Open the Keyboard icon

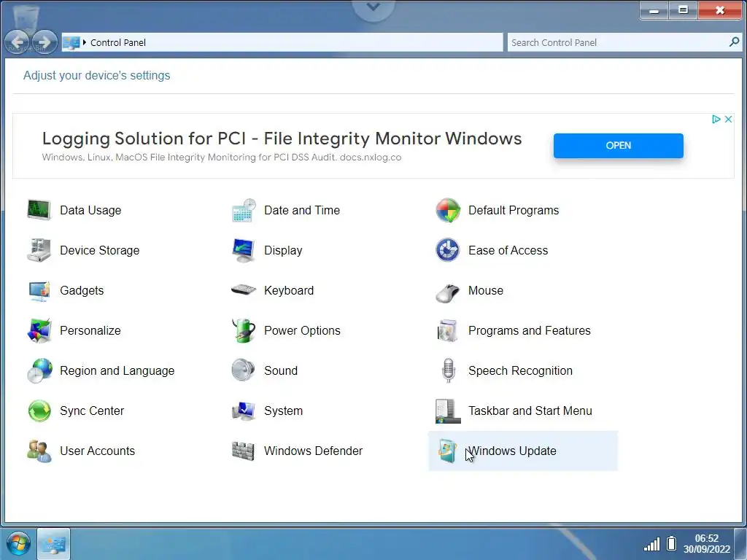(244, 290)
